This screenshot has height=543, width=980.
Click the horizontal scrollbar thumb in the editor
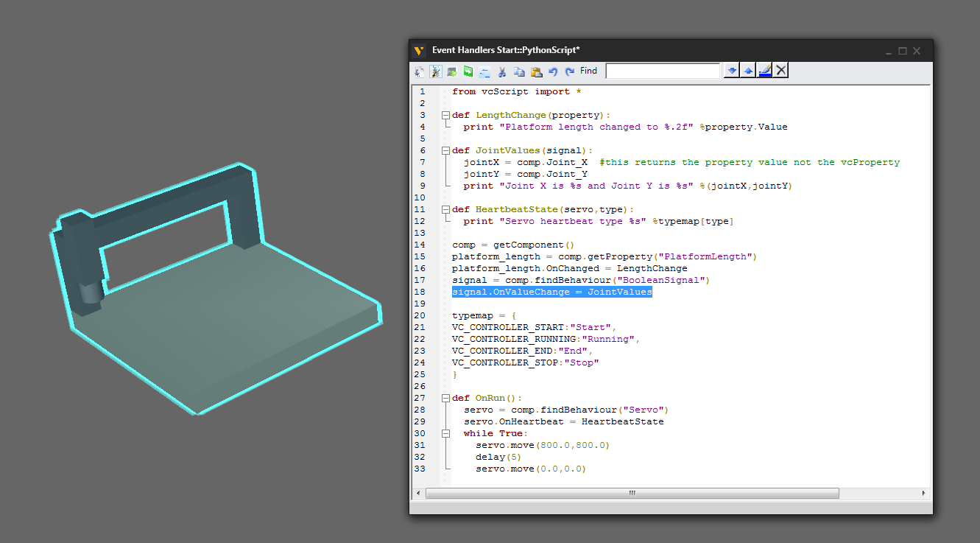632,493
